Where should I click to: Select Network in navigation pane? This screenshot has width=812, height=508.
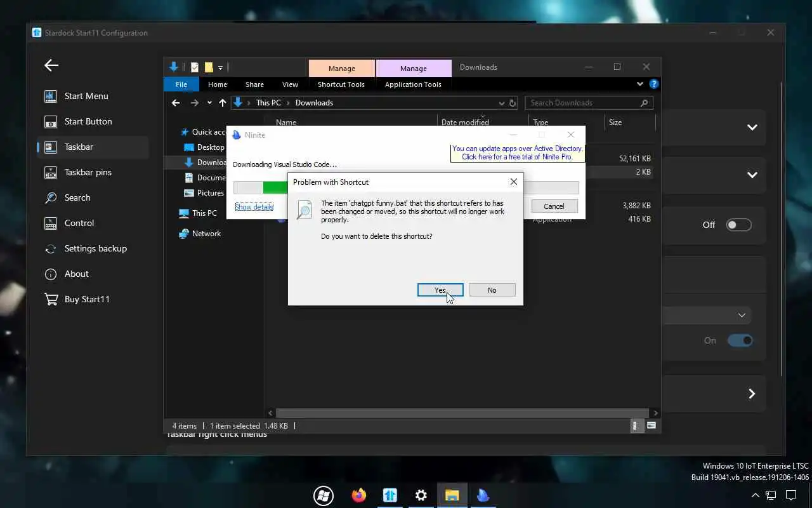pos(206,234)
